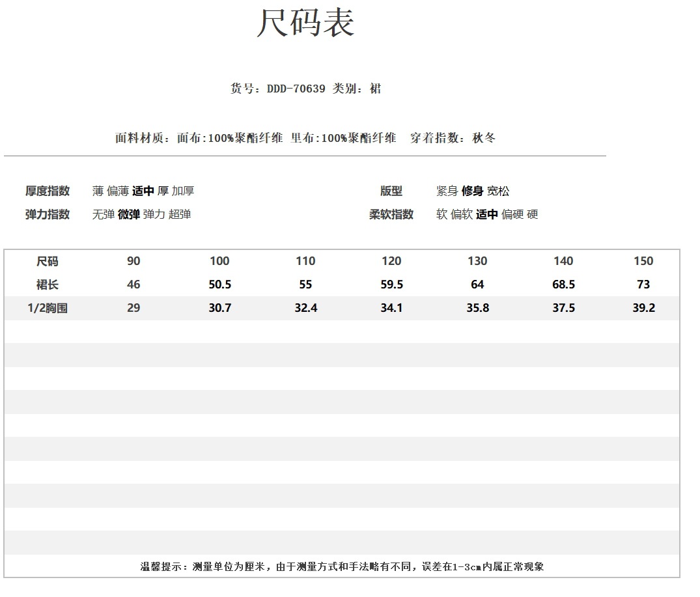Click half-bust value 29

coord(133,308)
